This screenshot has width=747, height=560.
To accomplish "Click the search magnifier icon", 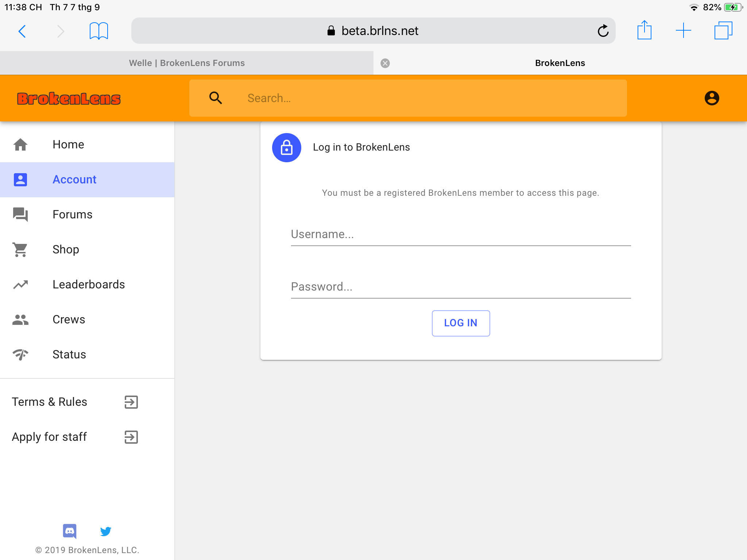I will coord(216,98).
